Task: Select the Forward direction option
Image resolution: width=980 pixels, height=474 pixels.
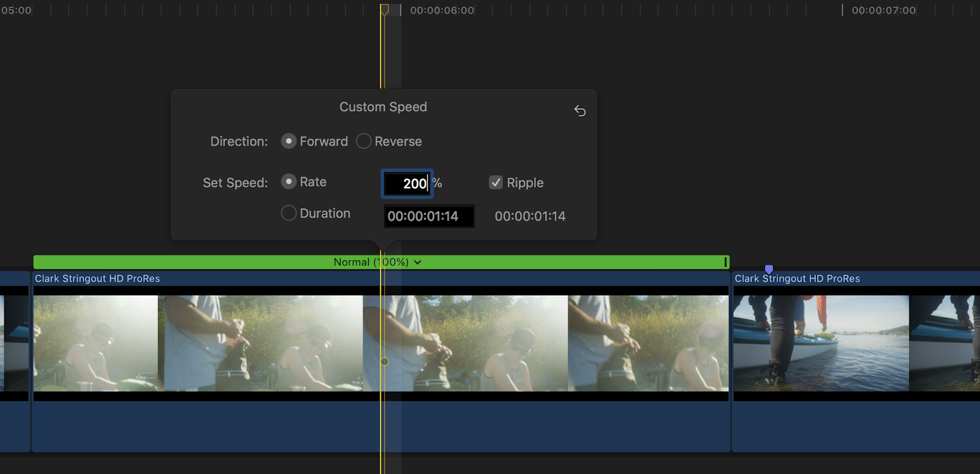Action: [288, 141]
